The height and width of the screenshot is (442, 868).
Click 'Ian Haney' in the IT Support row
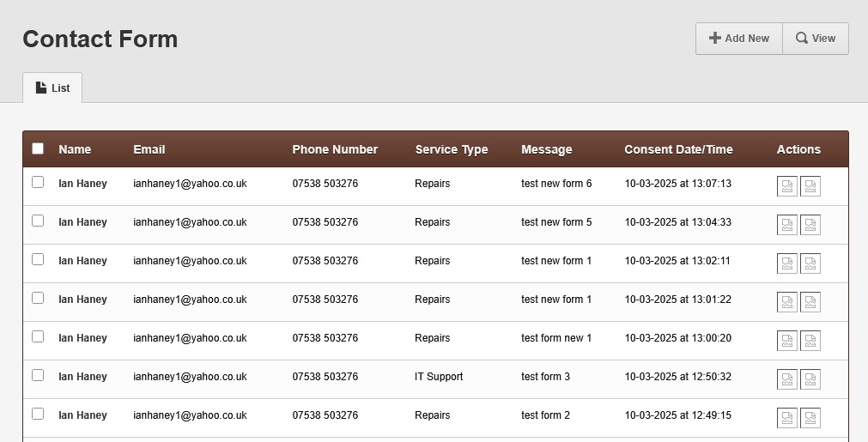[x=83, y=378]
